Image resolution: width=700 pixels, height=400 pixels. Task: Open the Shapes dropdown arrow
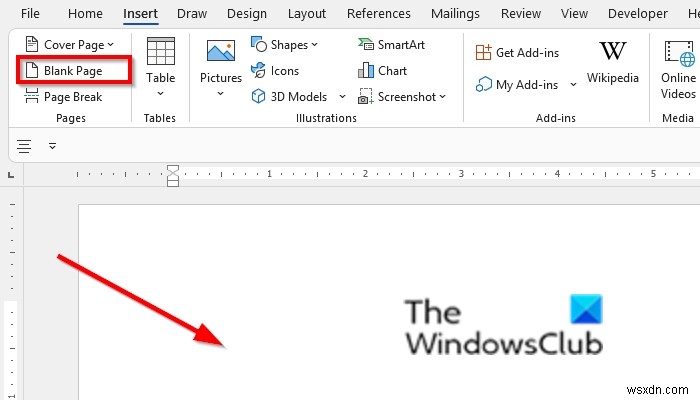click(x=315, y=45)
